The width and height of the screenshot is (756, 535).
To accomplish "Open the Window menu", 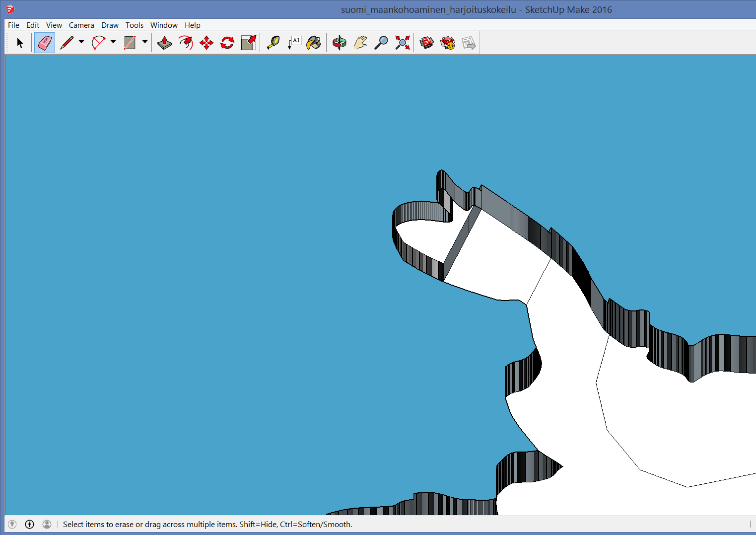I will click(164, 25).
